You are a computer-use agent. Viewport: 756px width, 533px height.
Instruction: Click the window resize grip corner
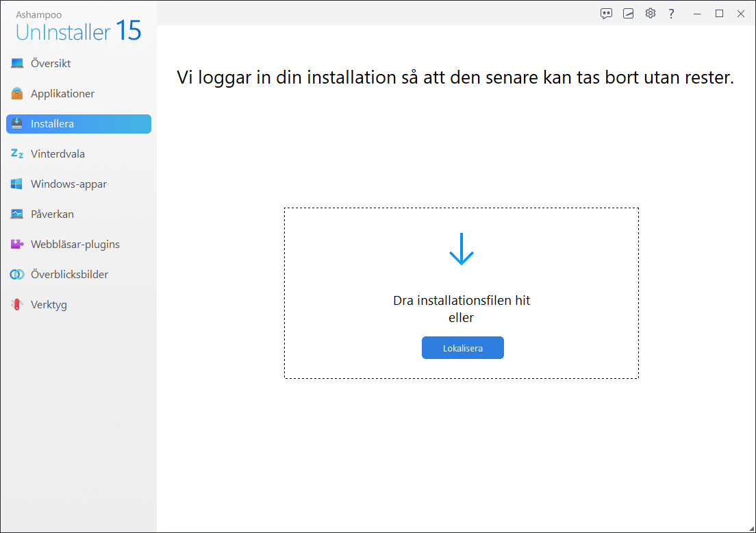click(x=752, y=529)
